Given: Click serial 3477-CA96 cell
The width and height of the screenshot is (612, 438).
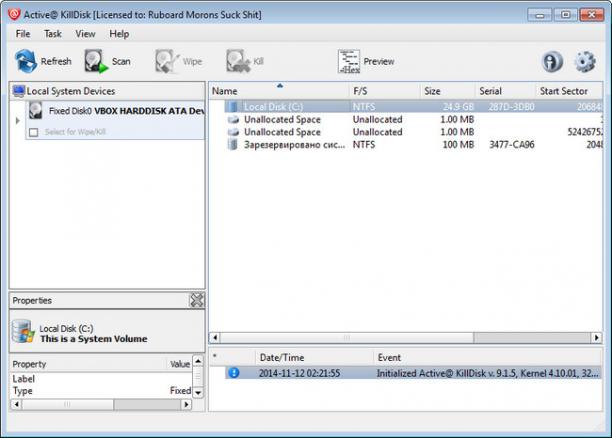Looking at the screenshot, I should tap(512, 144).
